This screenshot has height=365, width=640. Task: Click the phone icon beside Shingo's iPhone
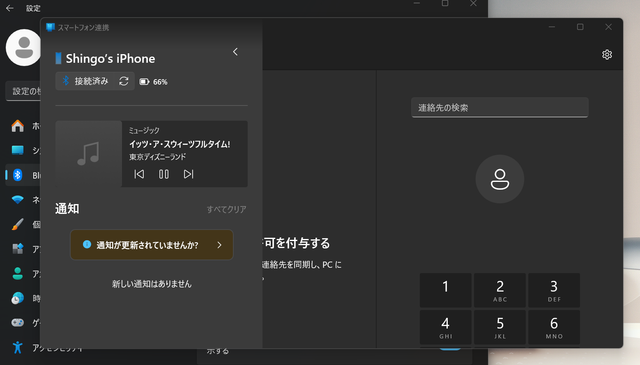tap(58, 58)
